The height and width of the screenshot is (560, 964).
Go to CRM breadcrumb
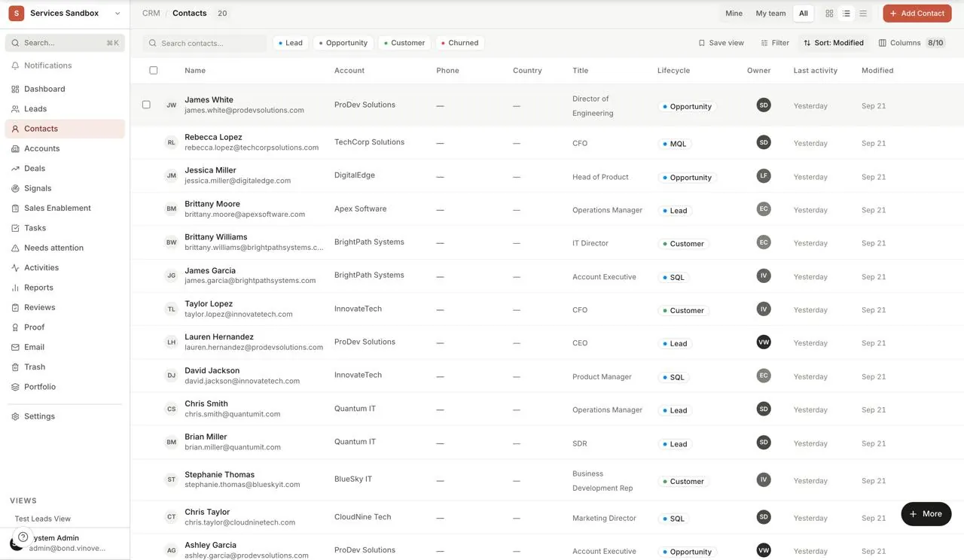click(151, 13)
